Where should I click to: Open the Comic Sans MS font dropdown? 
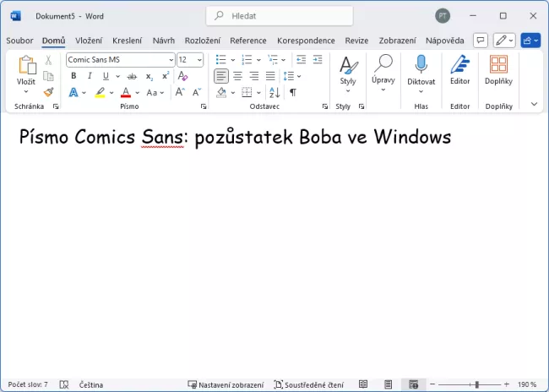[119, 59]
